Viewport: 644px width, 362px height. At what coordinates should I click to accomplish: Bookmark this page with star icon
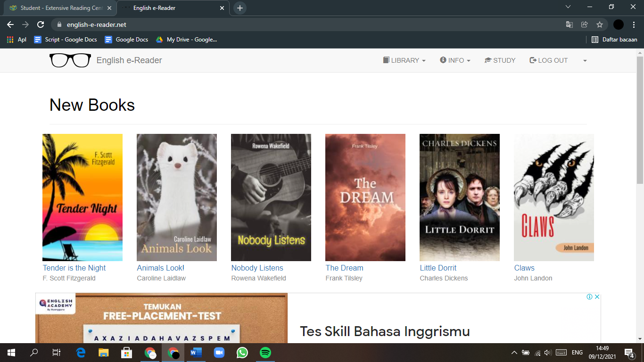coord(600,25)
